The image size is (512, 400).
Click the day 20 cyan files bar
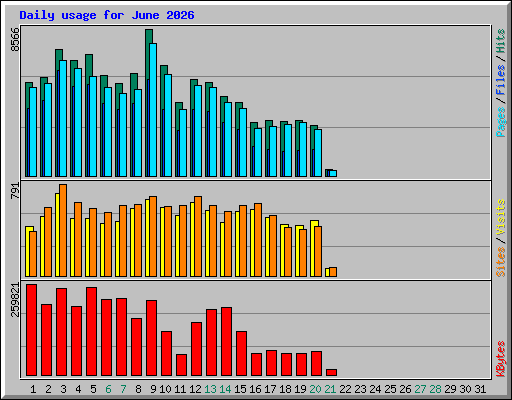318,153
